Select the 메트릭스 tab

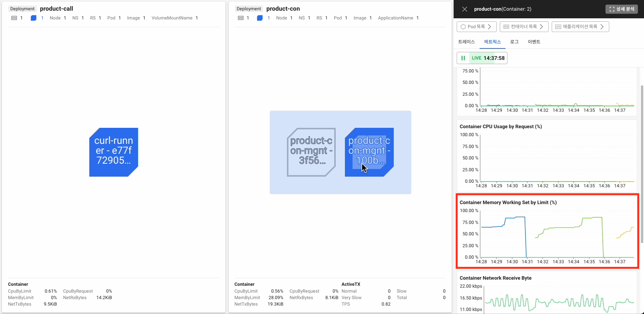click(x=493, y=42)
